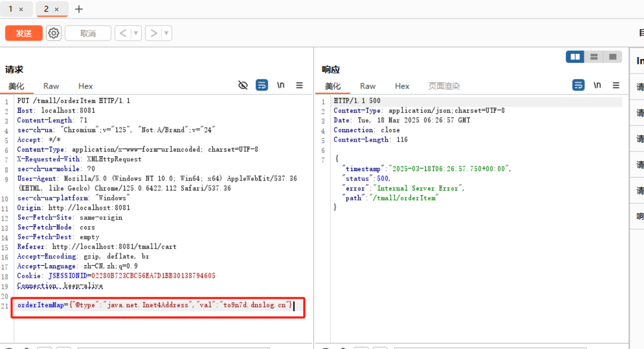
Task: Click the request 请求 panel heading
Action: 14,70
